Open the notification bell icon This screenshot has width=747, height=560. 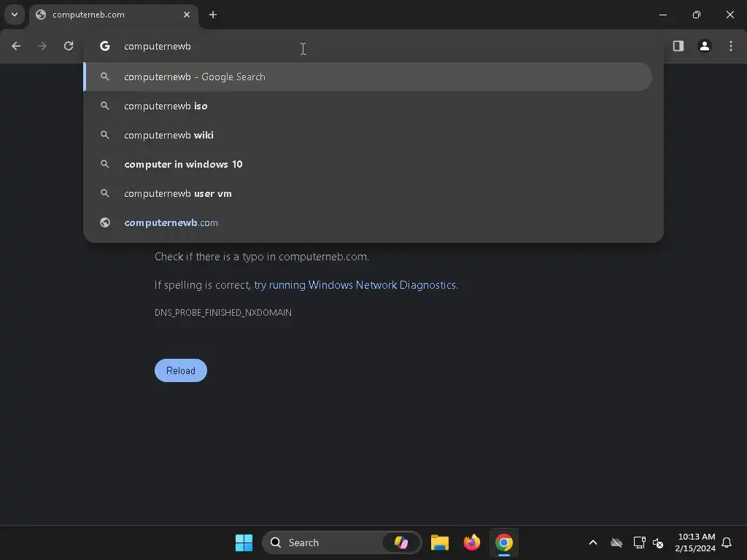click(x=727, y=542)
